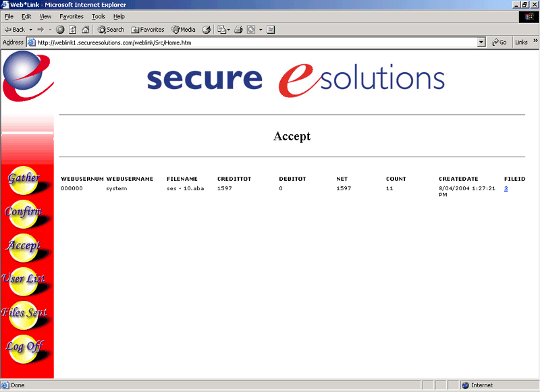Refresh the page using the Refresh icon
This screenshot has width=540, height=392.
(73, 30)
